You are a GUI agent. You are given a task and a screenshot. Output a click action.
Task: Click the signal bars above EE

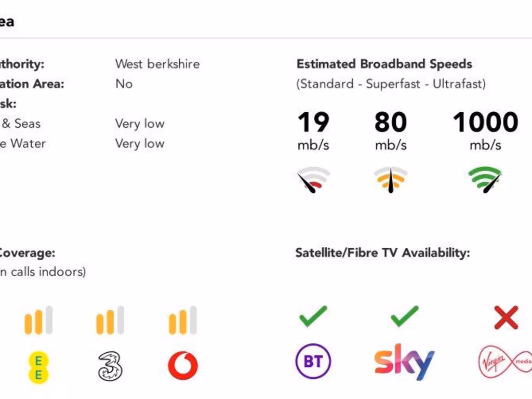pyautogui.click(x=38, y=320)
